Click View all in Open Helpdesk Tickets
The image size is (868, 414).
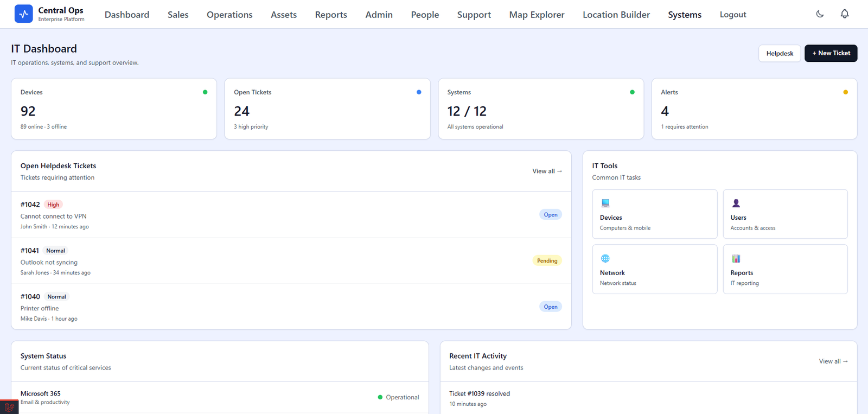[x=547, y=171]
